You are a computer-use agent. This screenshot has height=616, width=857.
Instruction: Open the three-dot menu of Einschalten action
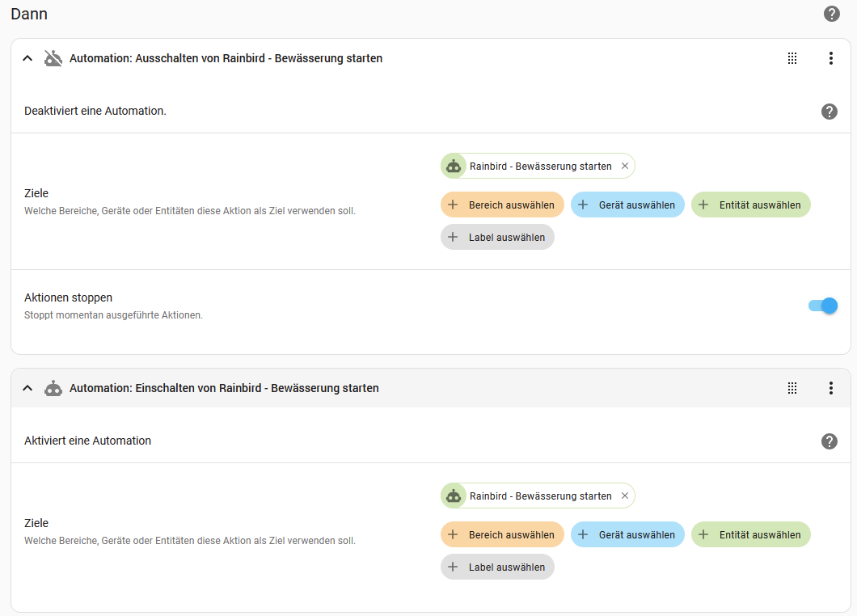[831, 388]
